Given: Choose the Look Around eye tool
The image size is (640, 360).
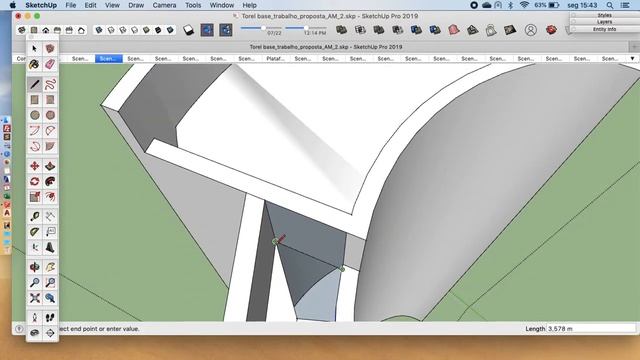Looking at the screenshot, I should [x=35, y=333].
